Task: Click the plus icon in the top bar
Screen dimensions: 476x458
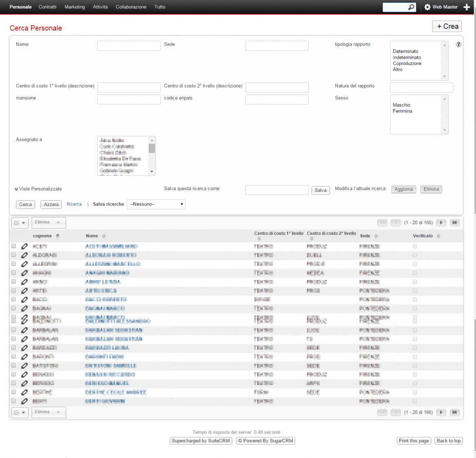Action: click(467, 7)
